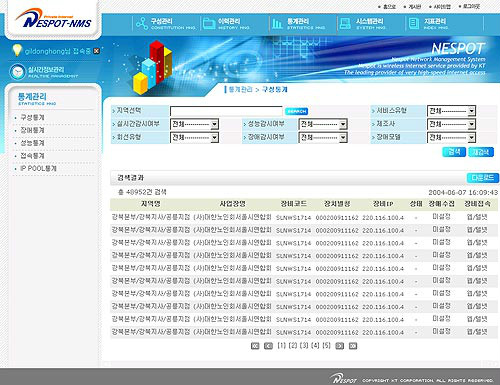
Task: Click the 장비IP column header
Action: click(383, 204)
